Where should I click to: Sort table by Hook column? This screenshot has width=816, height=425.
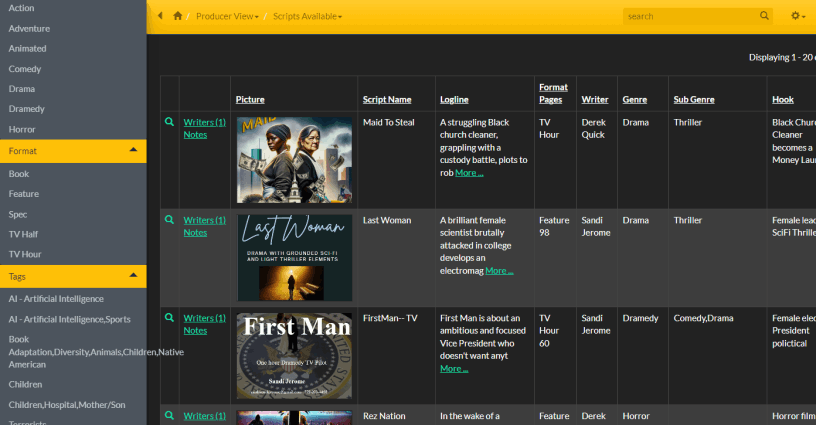point(783,99)
